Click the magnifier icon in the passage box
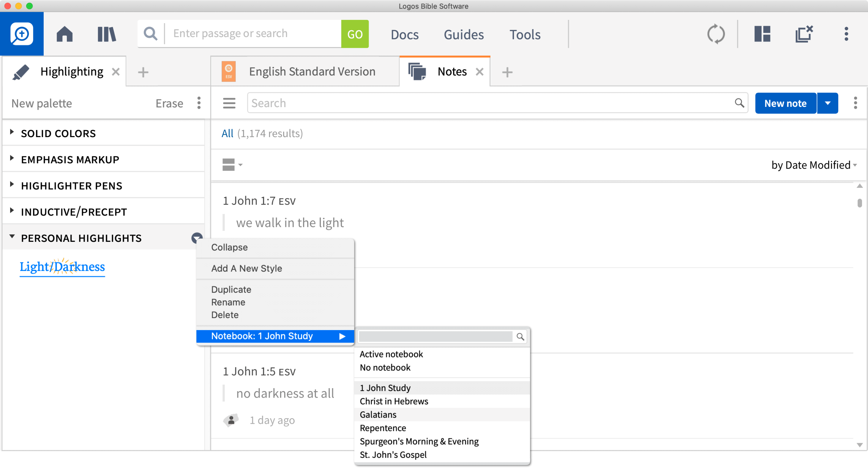This screenshot has width=868, height=468. (x=150, y=34)
